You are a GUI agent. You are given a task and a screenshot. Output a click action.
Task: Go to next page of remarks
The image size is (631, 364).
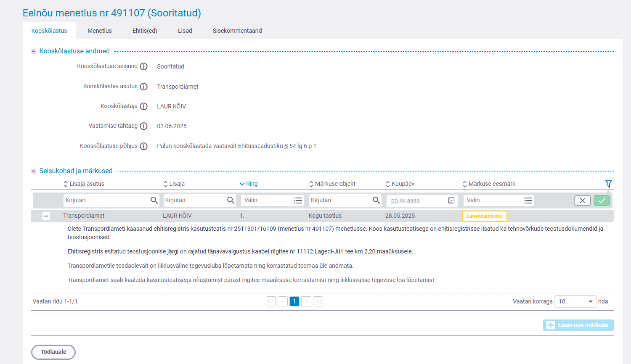pos(306,301)
